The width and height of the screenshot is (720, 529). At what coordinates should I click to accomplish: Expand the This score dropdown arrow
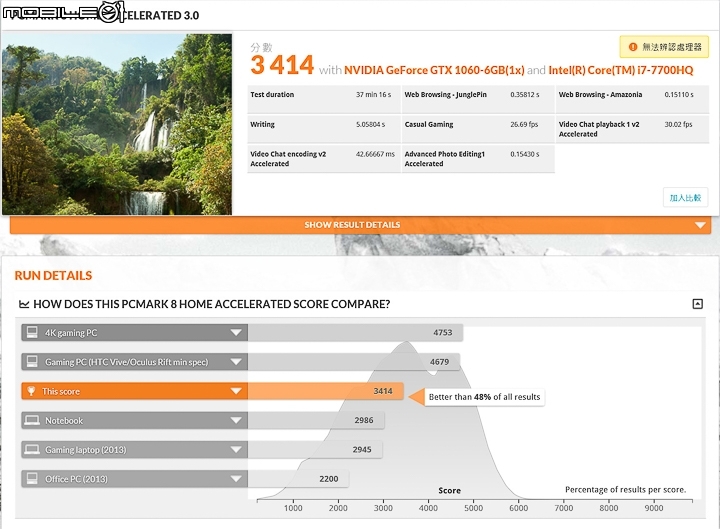pyautogui.click(x=236, y=391)
